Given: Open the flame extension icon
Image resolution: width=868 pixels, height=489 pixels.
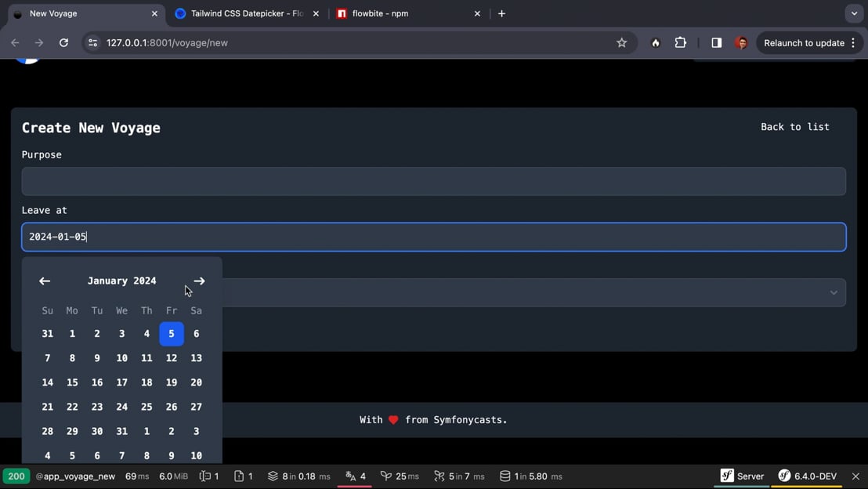Looking at the screenshot, I should click(656, 42).
